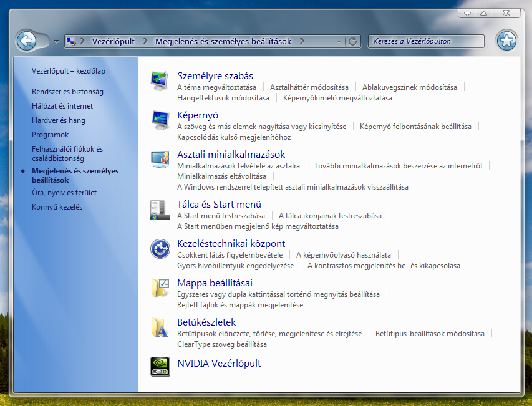Open Rendszer és biztonság category

pos(67,92)
